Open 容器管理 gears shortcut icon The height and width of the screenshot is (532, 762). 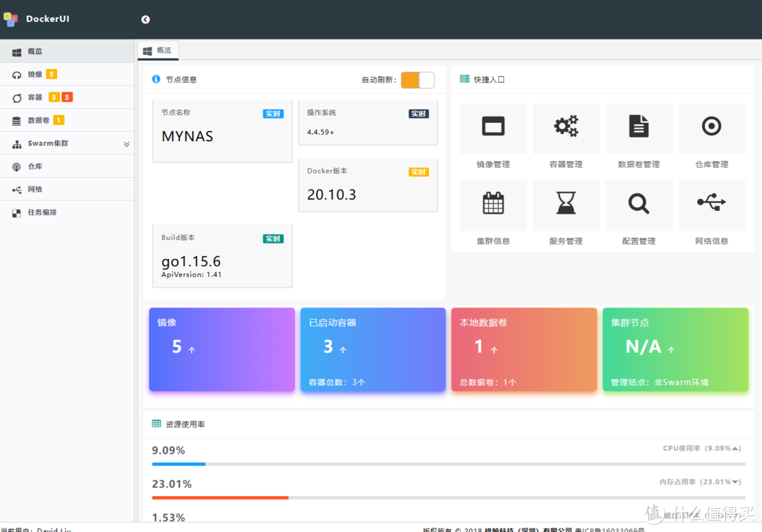coord(566,126)
